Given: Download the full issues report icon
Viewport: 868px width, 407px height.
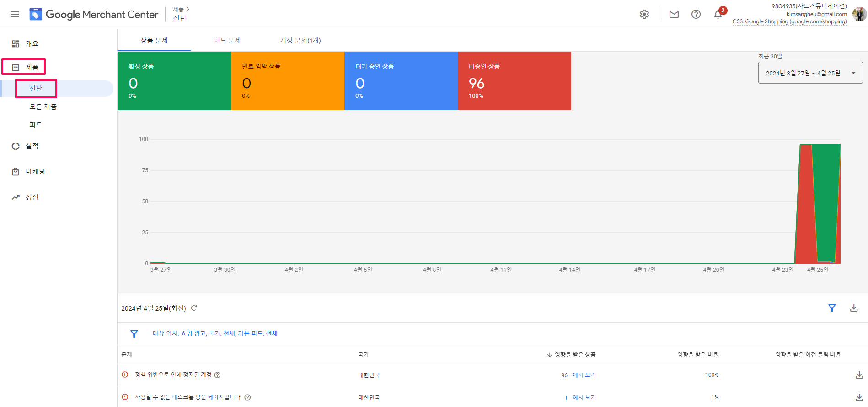Looking at the screenshot, I should pos(854,308).
